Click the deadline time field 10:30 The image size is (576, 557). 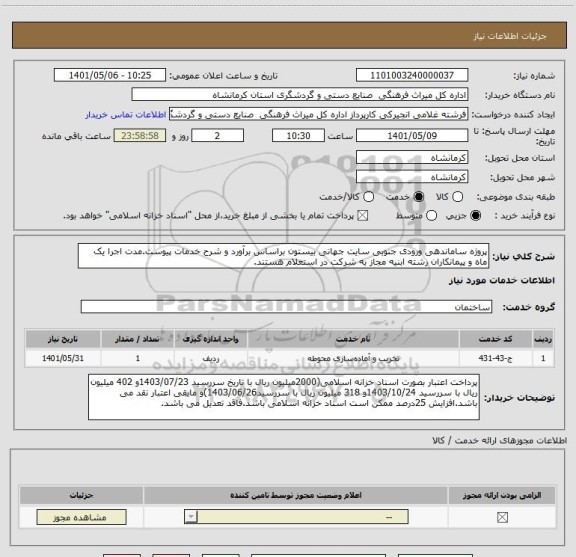click(x=298, y=136)
